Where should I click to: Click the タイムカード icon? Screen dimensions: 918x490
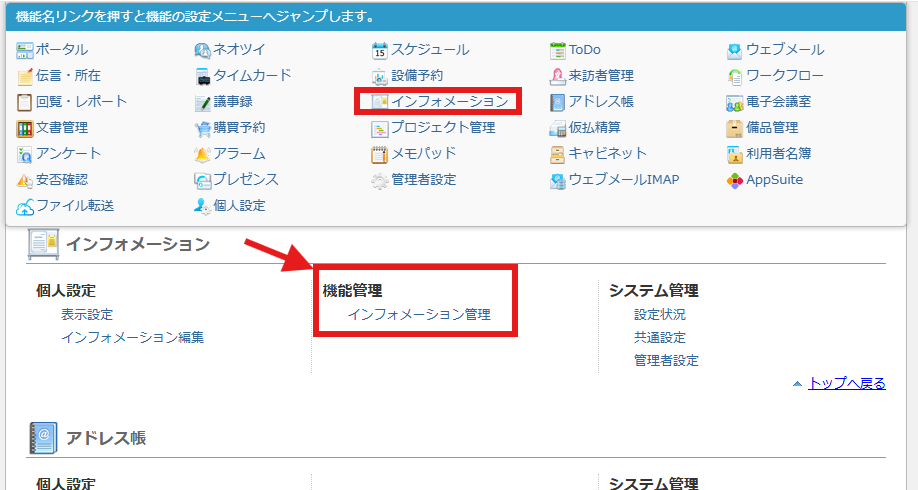[203, 77]
